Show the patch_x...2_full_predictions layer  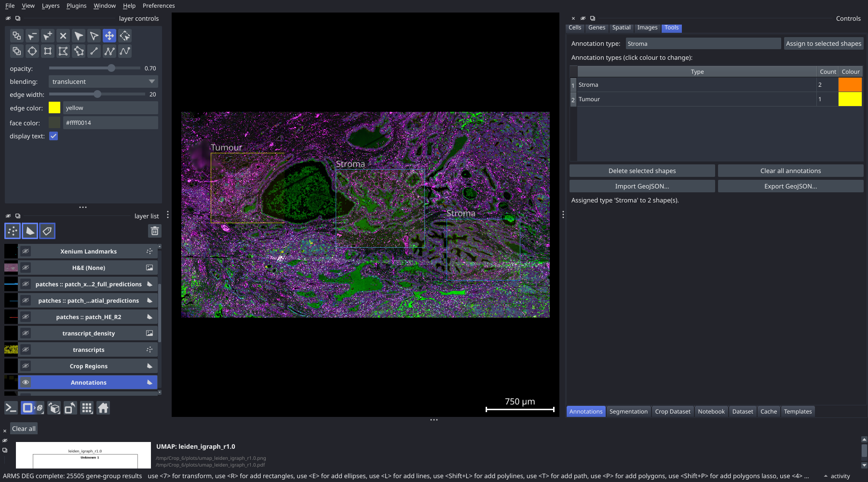(26, 284)
